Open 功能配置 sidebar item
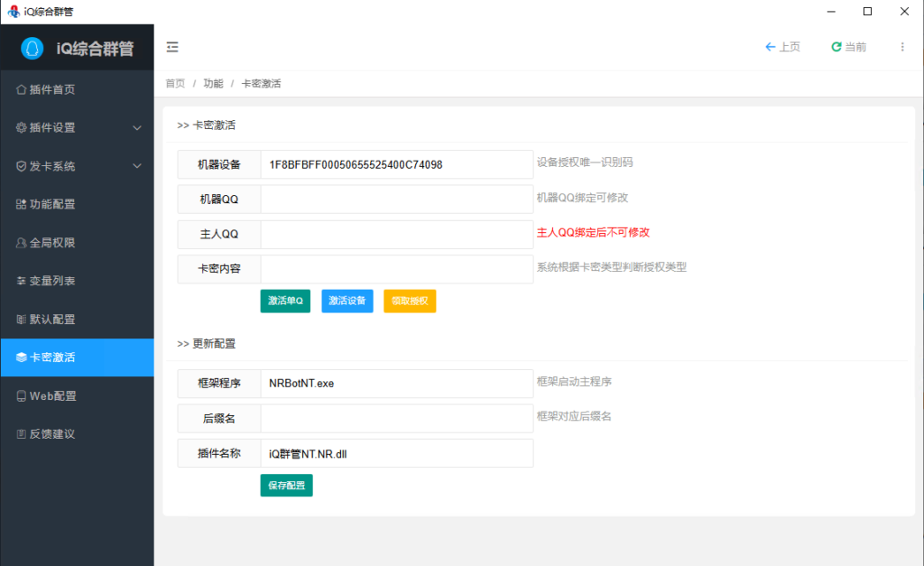Viewport: 924px width, 566px height. pos(78,205)
